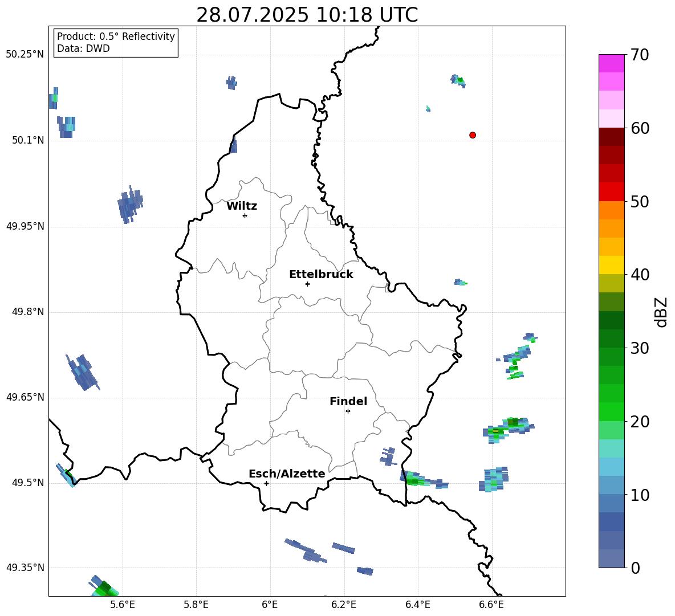Click the colorbar value 70
Screen dimensions: 675x616
coord(640,55)
